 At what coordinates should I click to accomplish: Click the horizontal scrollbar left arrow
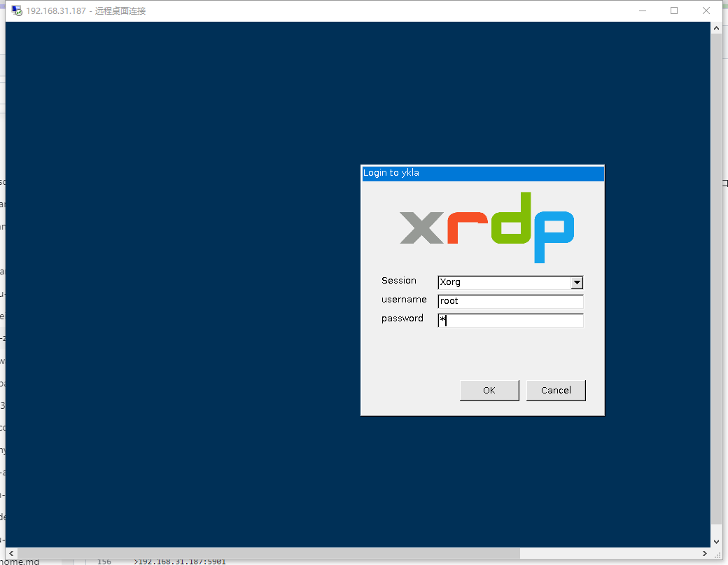pyautogui.click(x=12, y=553)
